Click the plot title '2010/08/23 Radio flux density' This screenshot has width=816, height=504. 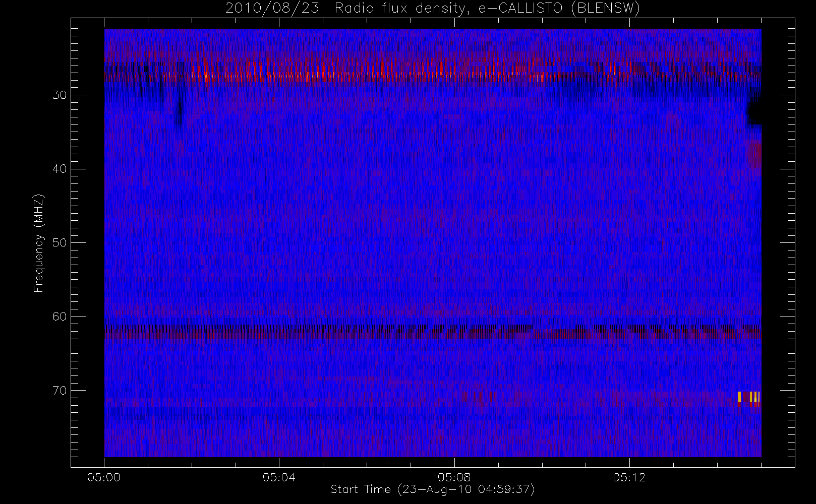pos(347,8)
